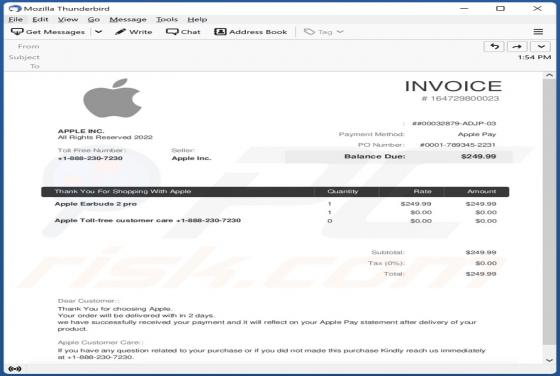Open the Tag dropdown
Viewport: 560px width, 376px height.
324,32
